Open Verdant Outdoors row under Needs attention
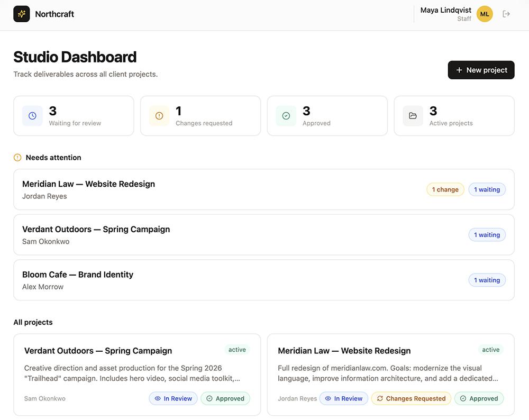The image size is (529, 420). click(x=264, y=234)
